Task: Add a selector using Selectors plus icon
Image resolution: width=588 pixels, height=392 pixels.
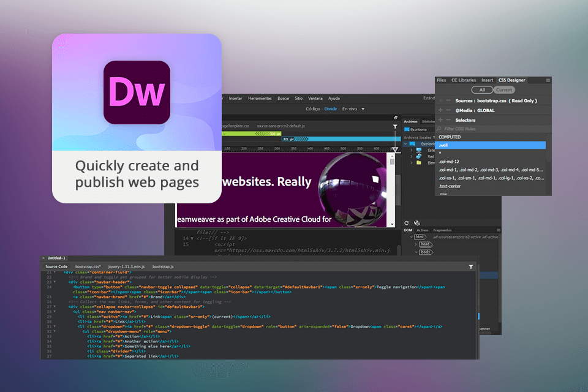Action: click(440, 120)
